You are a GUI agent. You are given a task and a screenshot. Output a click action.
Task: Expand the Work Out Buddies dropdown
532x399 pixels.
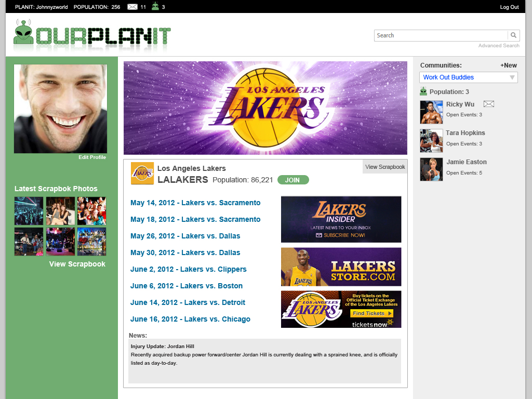pos(512,77)
